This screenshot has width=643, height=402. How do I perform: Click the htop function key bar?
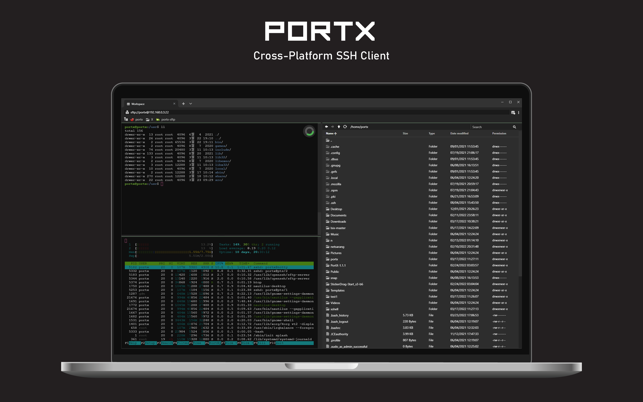pyautogui.click(x=219, y=343)
